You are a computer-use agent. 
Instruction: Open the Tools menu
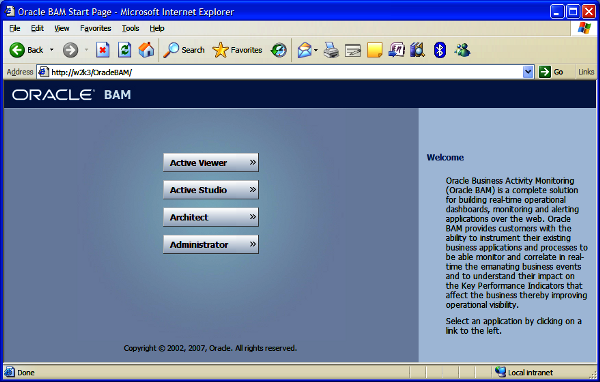point(130,28)
